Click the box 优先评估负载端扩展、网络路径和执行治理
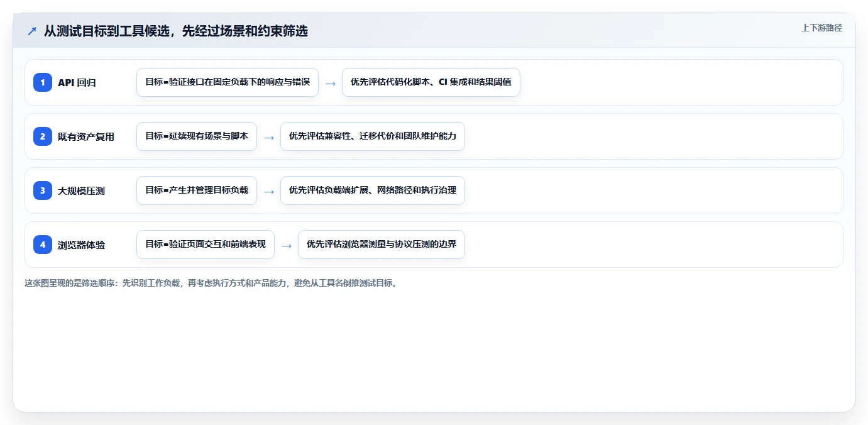Image resolution: width=868 pixels, height=425 pixels. pos(373,190)
